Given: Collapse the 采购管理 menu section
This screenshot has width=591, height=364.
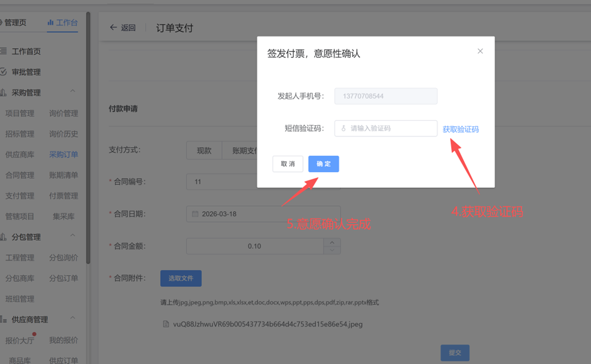Looking at the screenshot, I should coord(72,92).
